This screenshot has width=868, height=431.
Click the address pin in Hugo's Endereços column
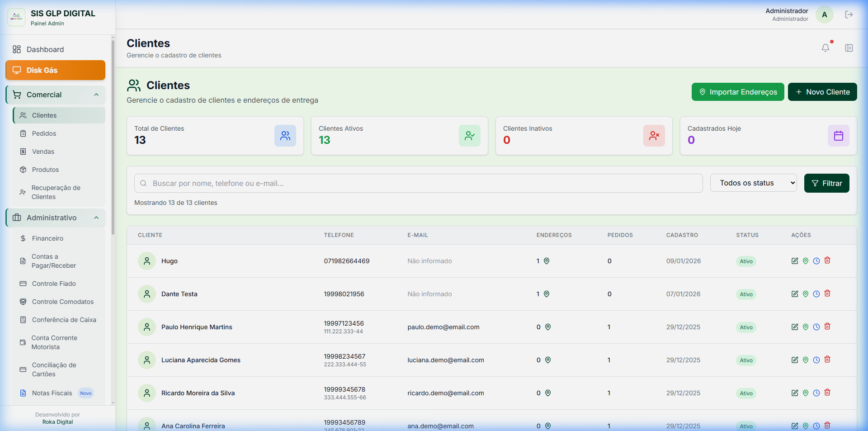[x=546, y=261]
